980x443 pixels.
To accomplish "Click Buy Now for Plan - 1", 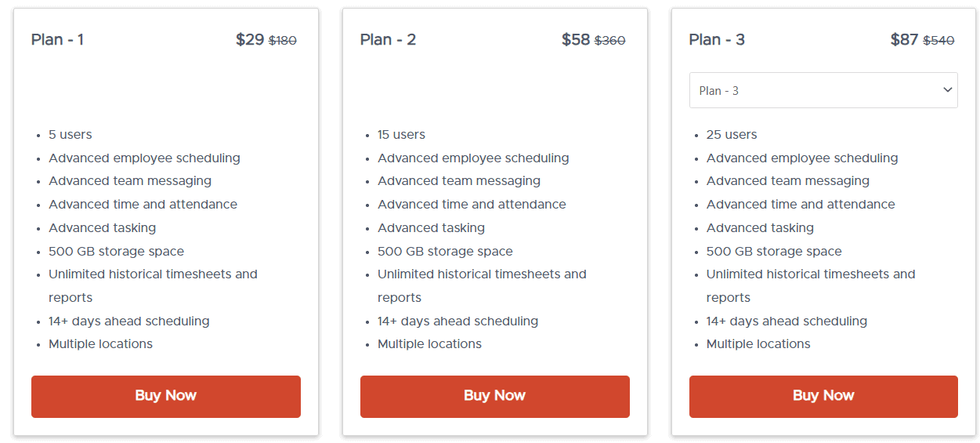I will tap(165, 396).
